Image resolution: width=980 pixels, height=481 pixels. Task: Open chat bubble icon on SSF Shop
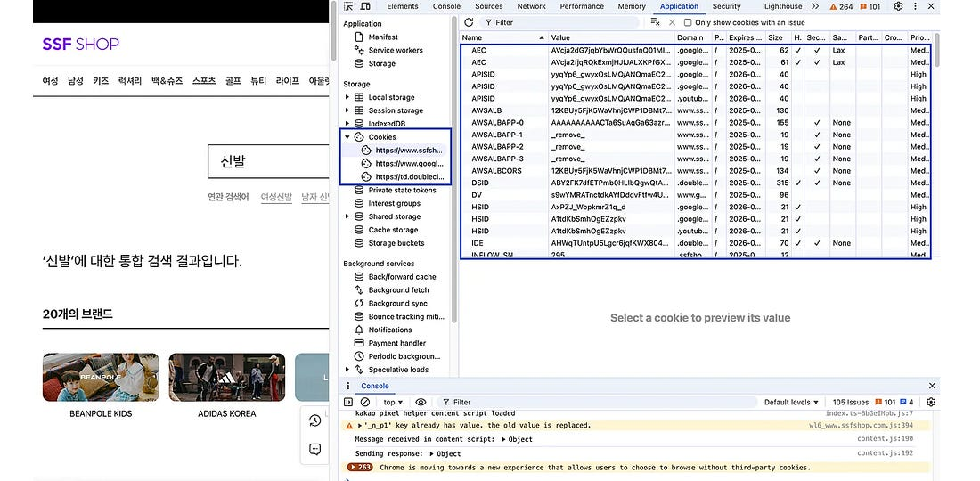[315, 449]
